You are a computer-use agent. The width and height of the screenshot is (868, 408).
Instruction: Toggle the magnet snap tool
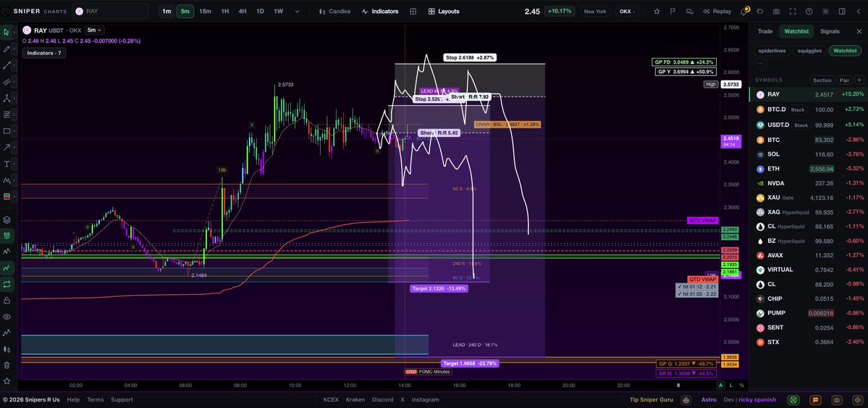[7, 236]
